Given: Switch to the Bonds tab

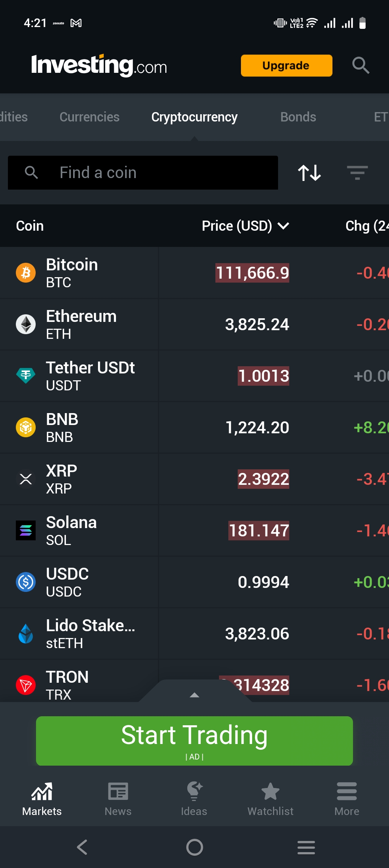Looking at the screenshot, I should click(x=298, y=117).
